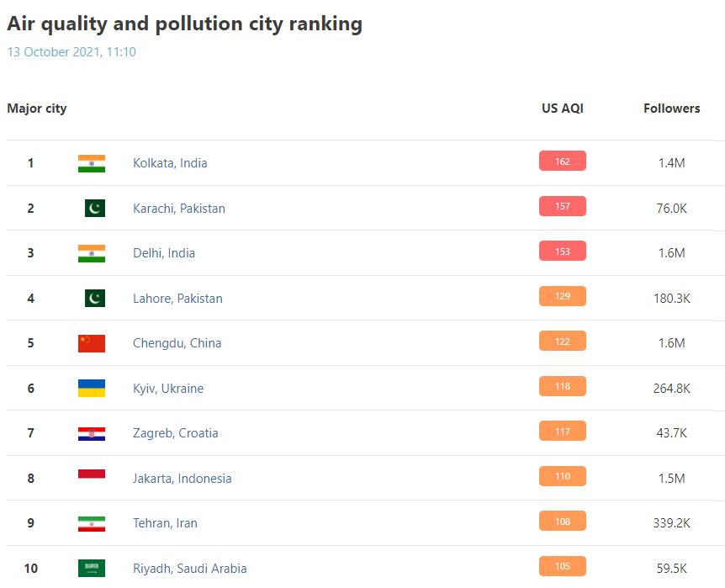Image resolution: width=725 pixels, height=588 pixels.
Task: Click the China flag icon
Action: click(92, 343)
